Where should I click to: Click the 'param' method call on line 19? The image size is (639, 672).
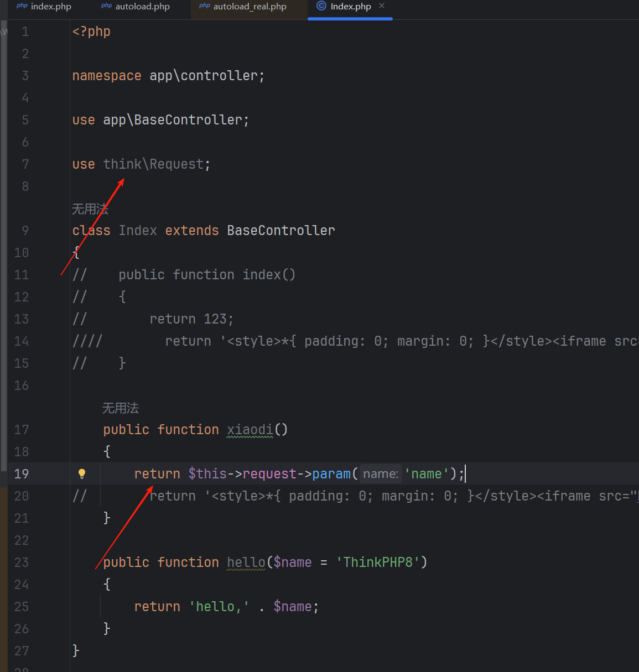[331, 474]
